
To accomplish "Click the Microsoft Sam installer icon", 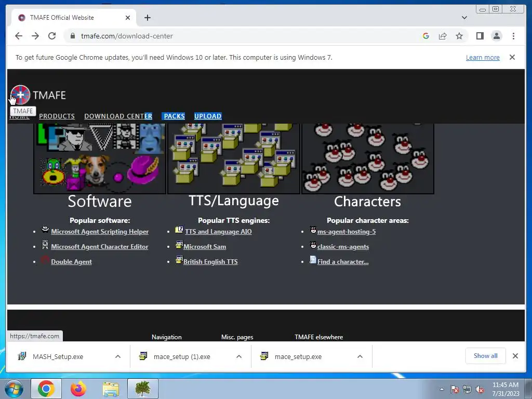I will click(x=179, y=245).
